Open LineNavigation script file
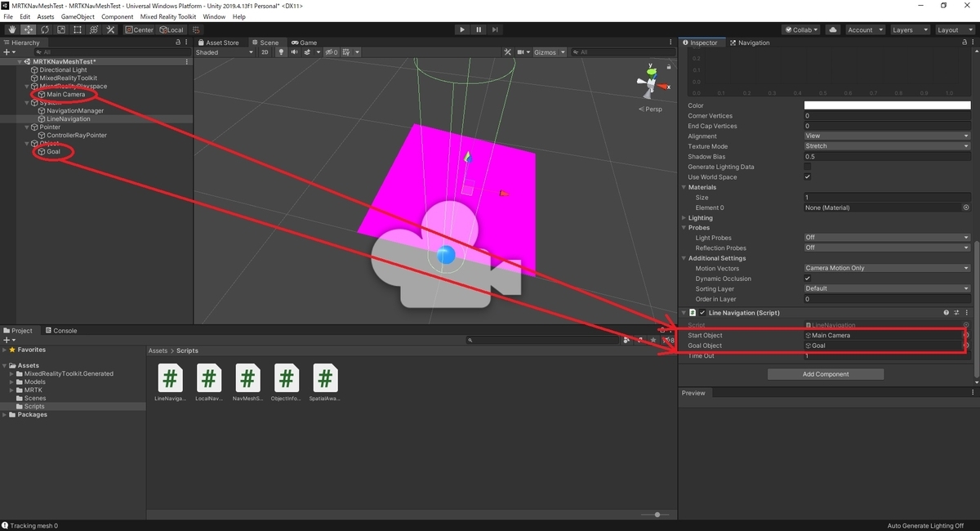Image resolution: width=980 pixels, height=531 pixels. pyautogui.click(x=170, y=383)
